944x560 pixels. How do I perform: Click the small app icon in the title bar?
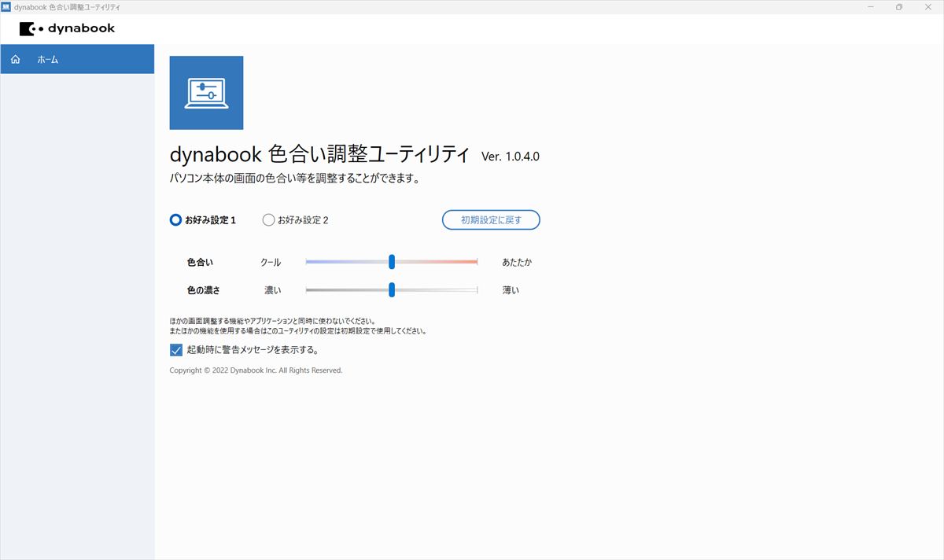point(6,6)
